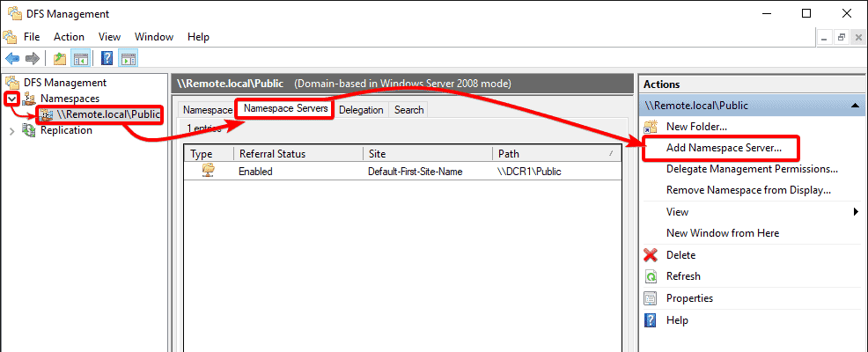Click the namespace server icon in Type column
The width and height of the screenshot is (868, 352).
click(209, 171)
